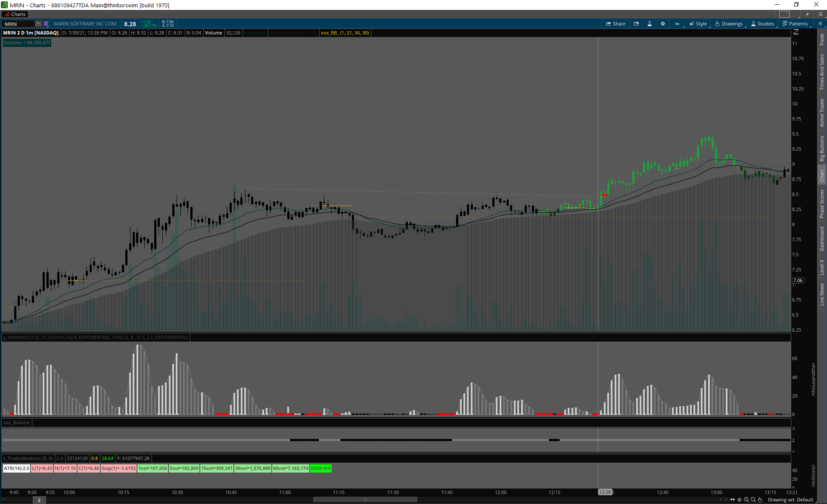Click the zoom in magnifier icon
Image resolution: width=827 pixels, height=504 pixels.
coord(746,500)
